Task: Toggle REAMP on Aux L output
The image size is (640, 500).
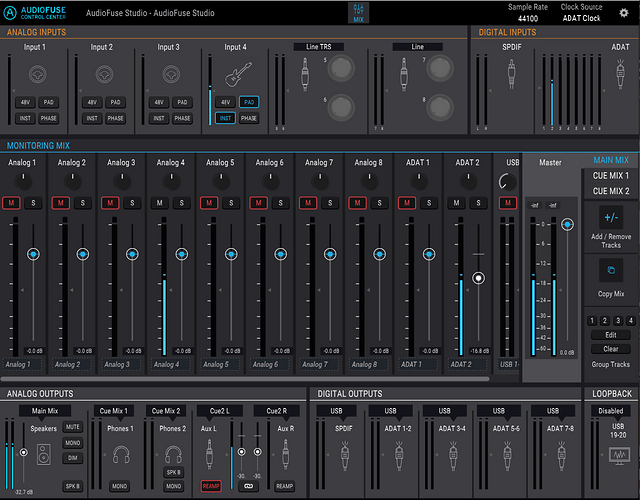Action: coord(211,486)
